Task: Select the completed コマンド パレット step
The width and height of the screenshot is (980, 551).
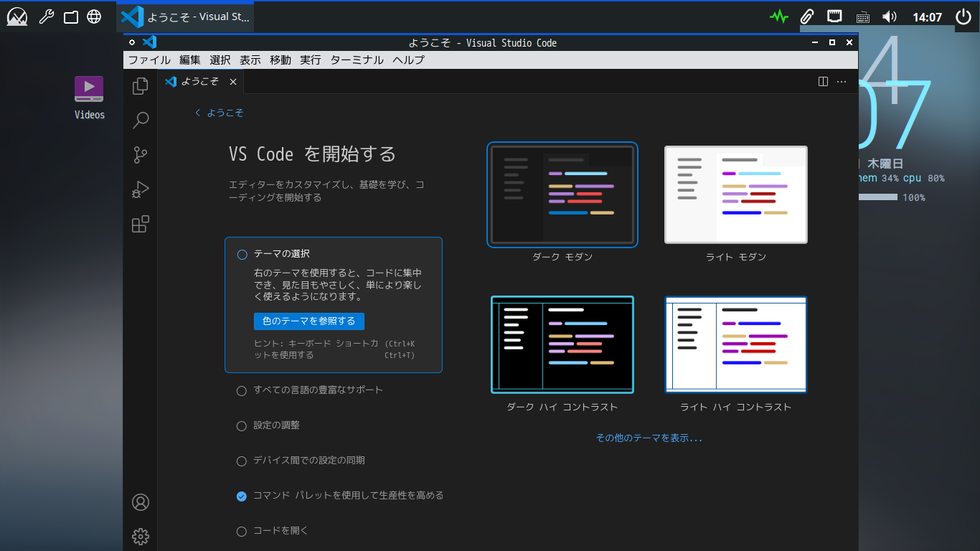Action: pos(340,496)
